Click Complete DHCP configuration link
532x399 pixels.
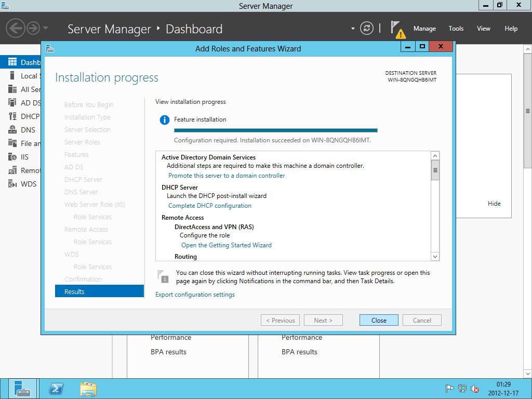tap(210, 206)
